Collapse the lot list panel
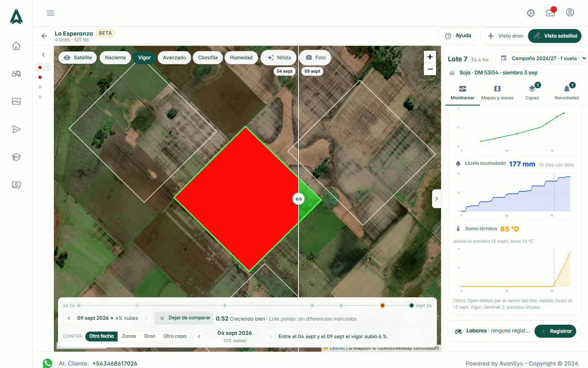 tap(43, 55)
